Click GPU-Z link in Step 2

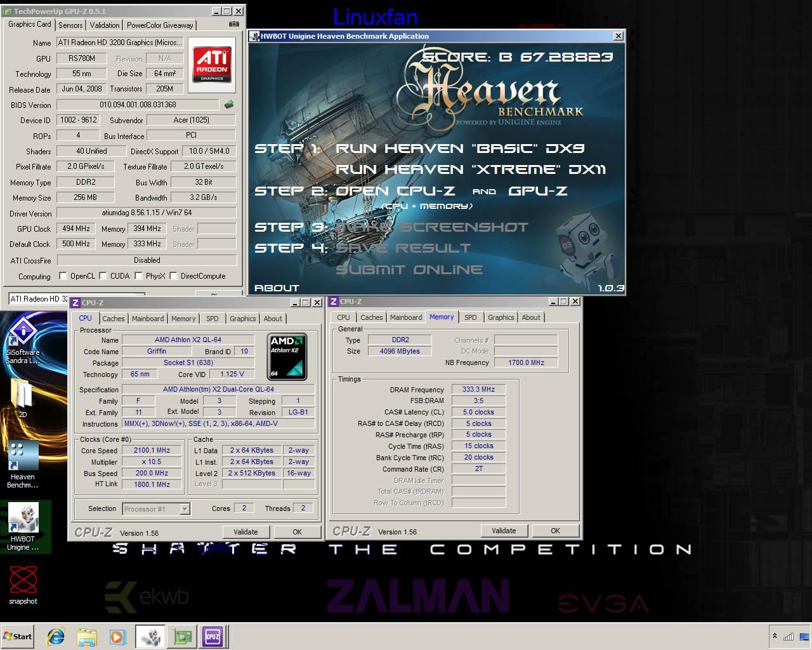point(538,191)
